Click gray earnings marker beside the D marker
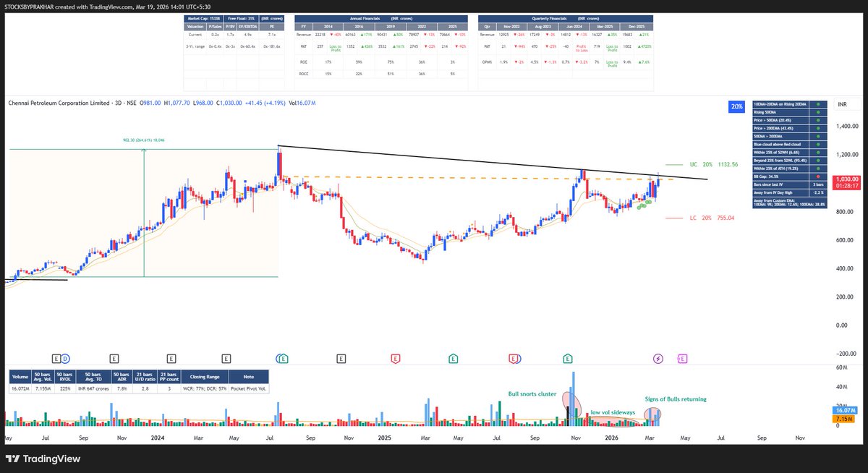This screenshot has height=473, width=868. pyautogui.click(x=57, y=358)
